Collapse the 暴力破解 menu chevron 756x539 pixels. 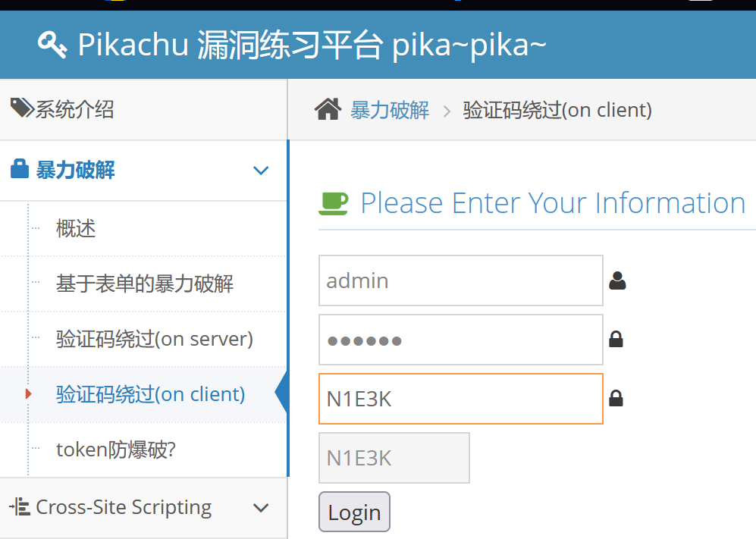tap(261, 171)
